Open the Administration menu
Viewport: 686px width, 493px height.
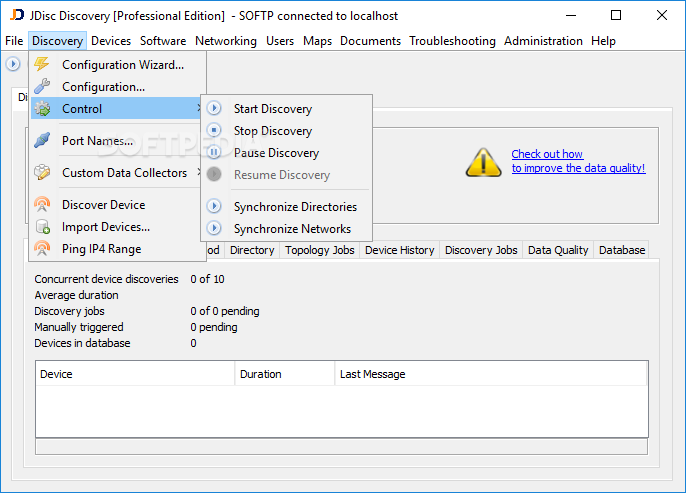coord(543,41)
